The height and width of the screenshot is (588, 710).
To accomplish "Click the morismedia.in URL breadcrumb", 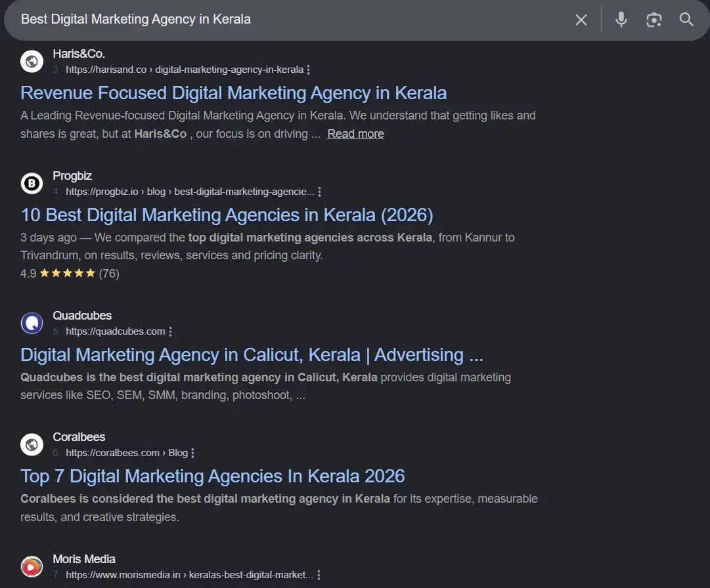I will click(x=189, y=575).
